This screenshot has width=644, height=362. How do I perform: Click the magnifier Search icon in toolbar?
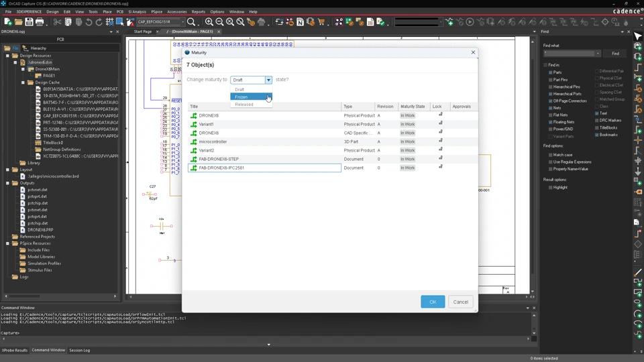(x=191, y=21)
